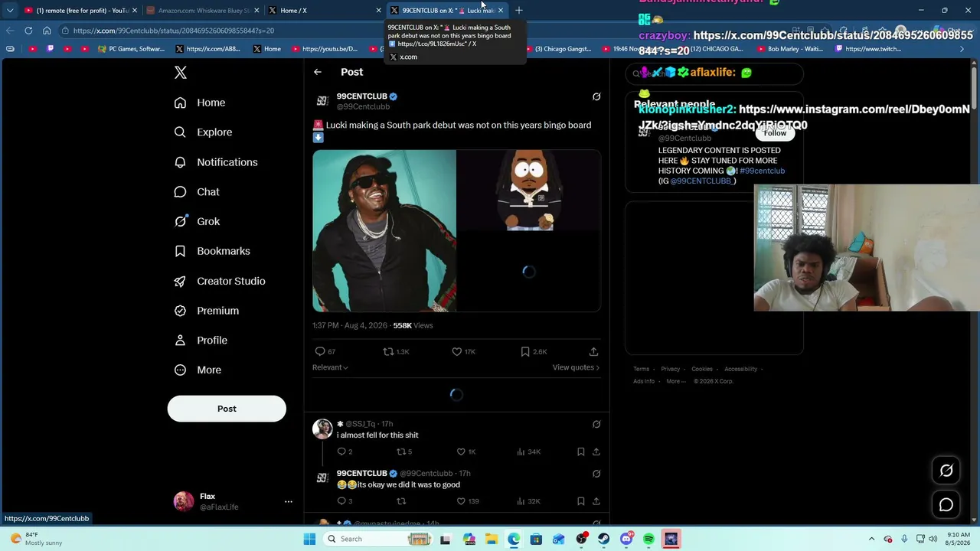Like @SSJ_Tq's comment with 1K likes
Viewport: 980px width, 551px height.
(x=465, y=452)
